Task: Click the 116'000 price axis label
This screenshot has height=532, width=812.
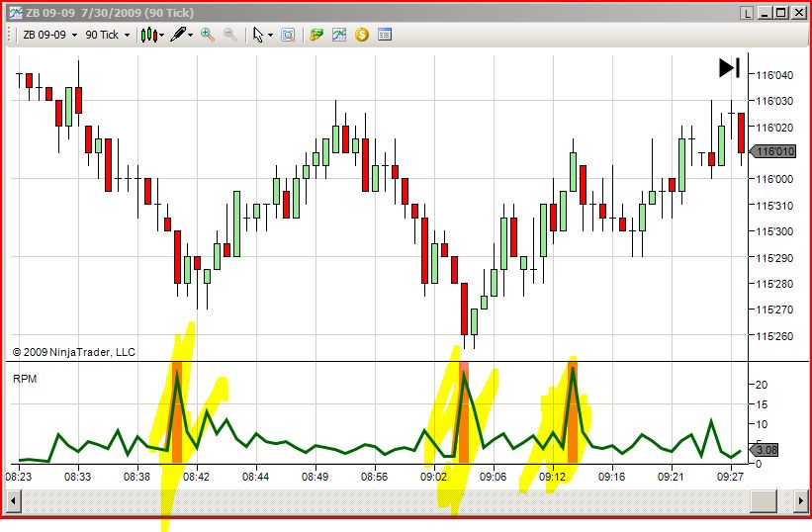Action: (774, 179)
